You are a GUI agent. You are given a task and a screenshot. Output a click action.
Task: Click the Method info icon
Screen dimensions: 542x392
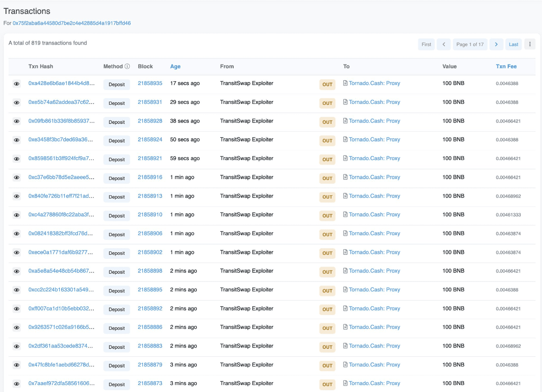tap(127, 66)
